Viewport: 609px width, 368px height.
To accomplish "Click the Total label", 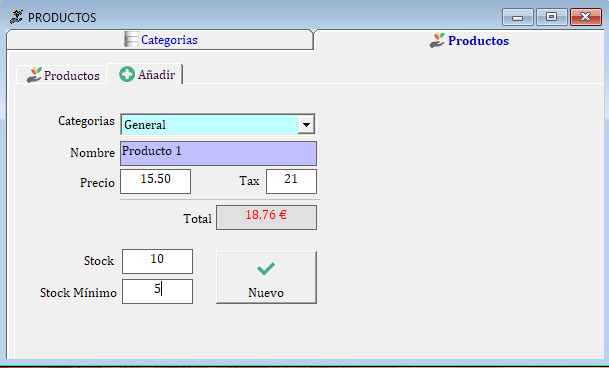I will pos(197,219).
